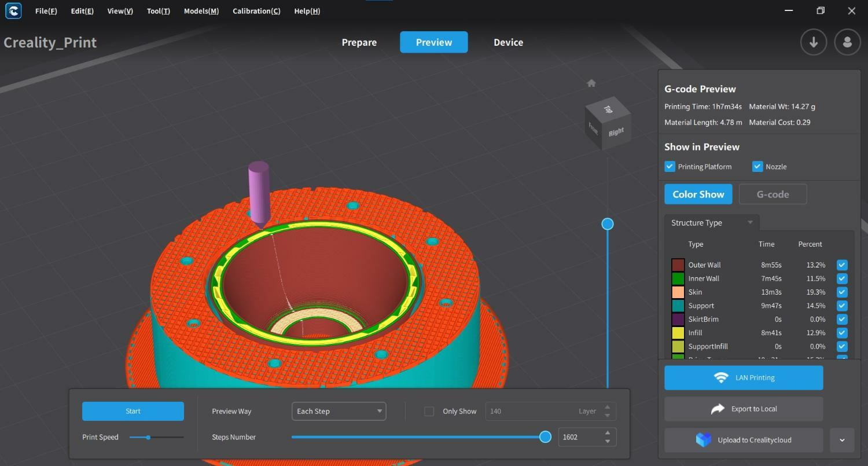Click the Crealitycloud cube icon
The width and height of the screenshot is (868, 466).
point(703,440)
